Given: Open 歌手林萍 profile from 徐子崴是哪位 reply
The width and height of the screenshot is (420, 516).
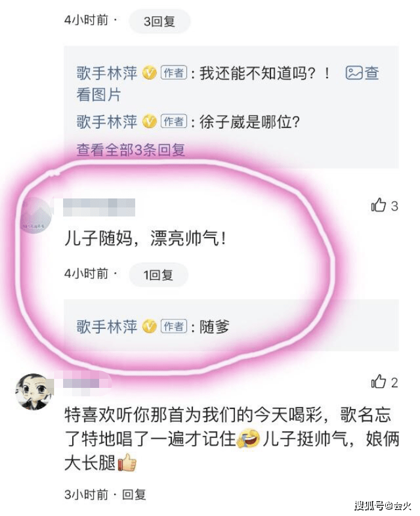Looking at the screenshot, I should pos(107,121).
